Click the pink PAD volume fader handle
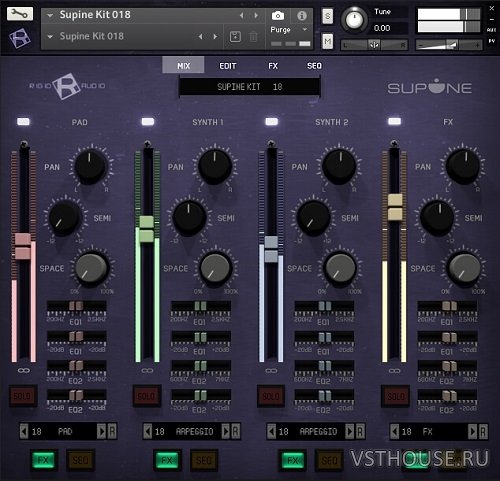 tap(23, 246)
